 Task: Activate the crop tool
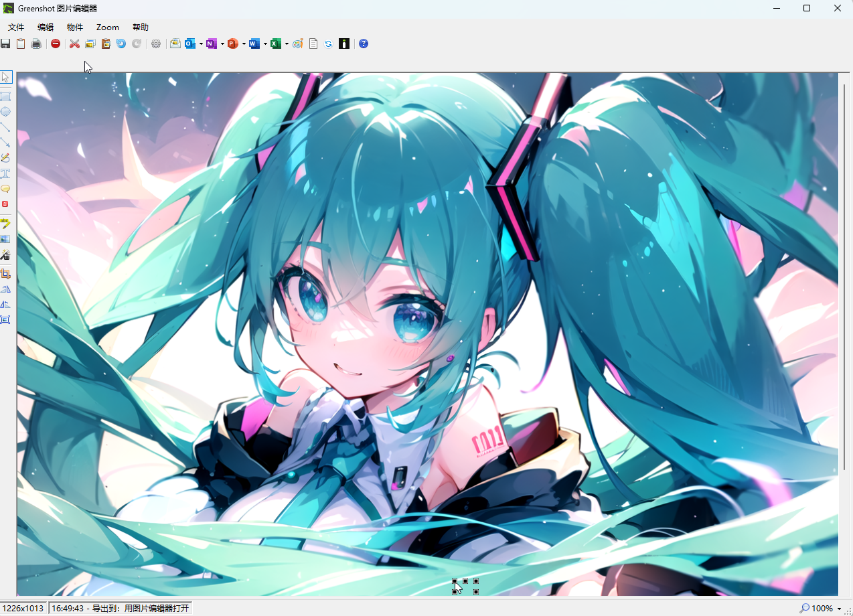click(x=5, y=274)
